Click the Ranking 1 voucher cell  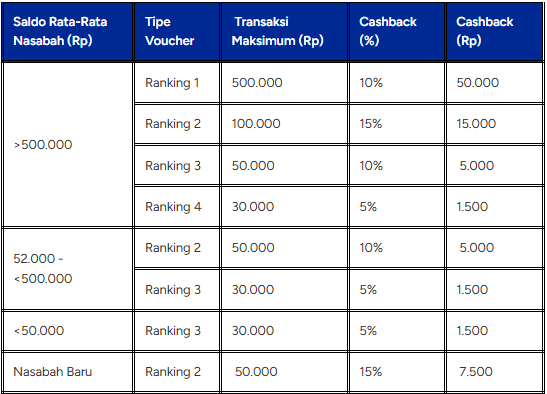point(177,83)
